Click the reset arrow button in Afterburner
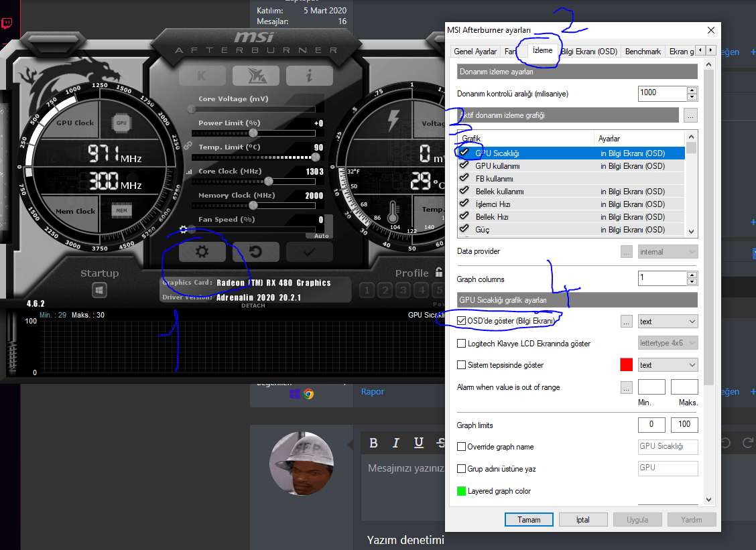Image resolution: width=756 pixels, height=550 pixels. pos(255,252)
